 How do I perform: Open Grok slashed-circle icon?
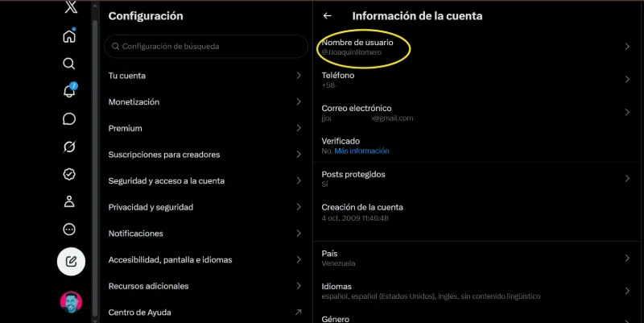[69, 147]
